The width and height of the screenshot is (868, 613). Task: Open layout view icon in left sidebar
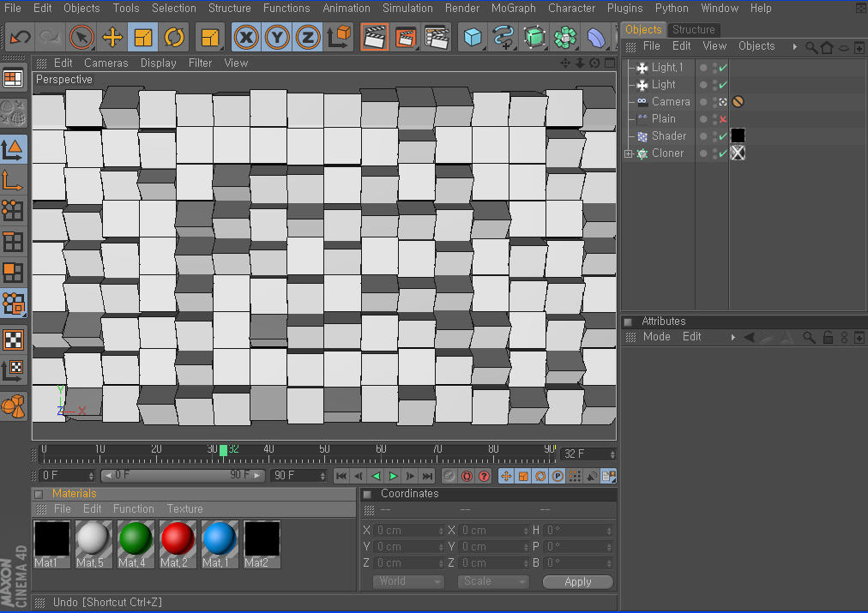[13, 78]
